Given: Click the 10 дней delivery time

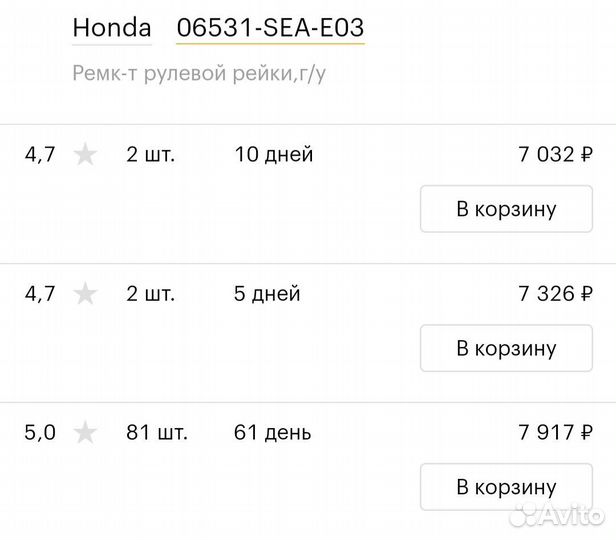Looking at the screenshot, I should [274, 154].
